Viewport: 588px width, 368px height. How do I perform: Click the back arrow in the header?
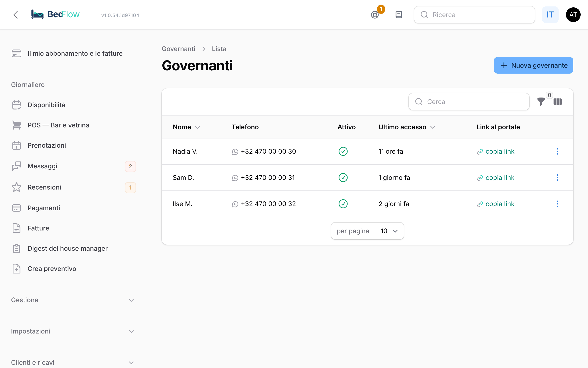pyautogui.click(x=16, y=14)
